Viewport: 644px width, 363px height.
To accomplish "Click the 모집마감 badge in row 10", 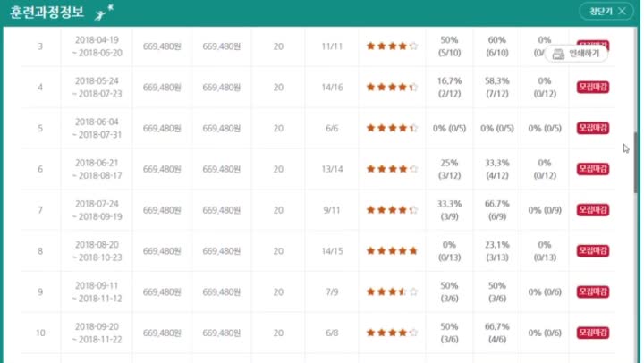I will pos(593,333).
